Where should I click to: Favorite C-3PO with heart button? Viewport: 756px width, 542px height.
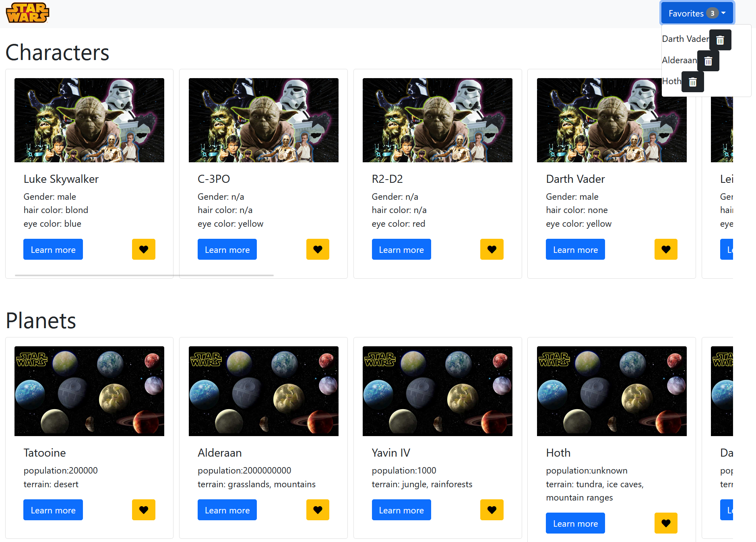(318, 249)
